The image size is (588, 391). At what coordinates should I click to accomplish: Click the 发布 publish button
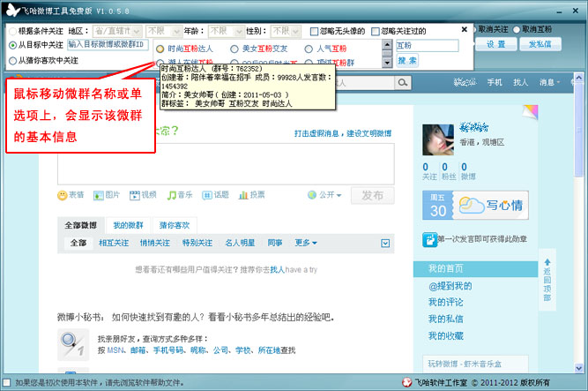pyautogui.click(x=372, y=195)
